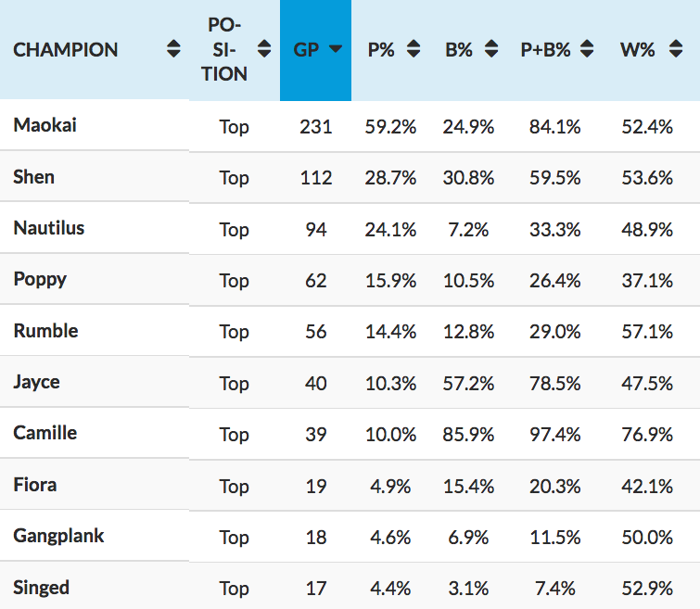Open the Rumble champion row
Image resolution: width=700 pixels, height=609 pixels.
point(45,331)
